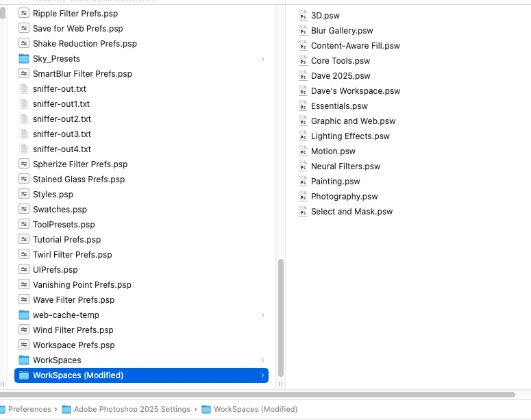Select Wave Filter Prefs.psp
This screenshot has height=420, width=531.
click(x=73, y=300)
